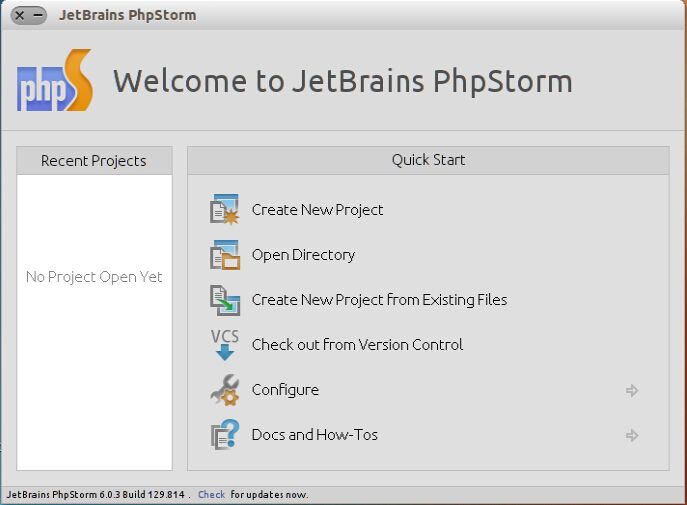Screen dimensions: 687x505
Task: Choose Open Directory text
Action: click(x=303, y=255)
